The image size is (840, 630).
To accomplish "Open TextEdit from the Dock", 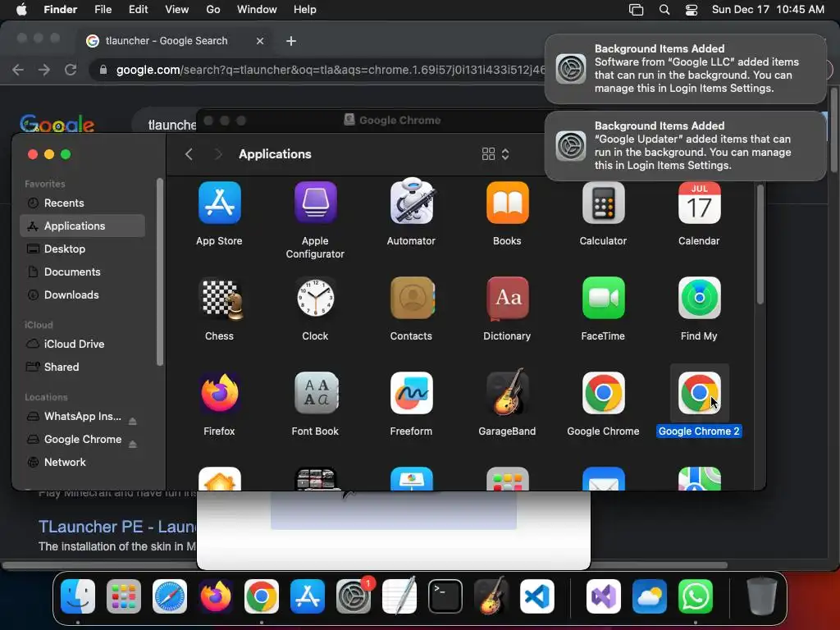I will [399, 596].
